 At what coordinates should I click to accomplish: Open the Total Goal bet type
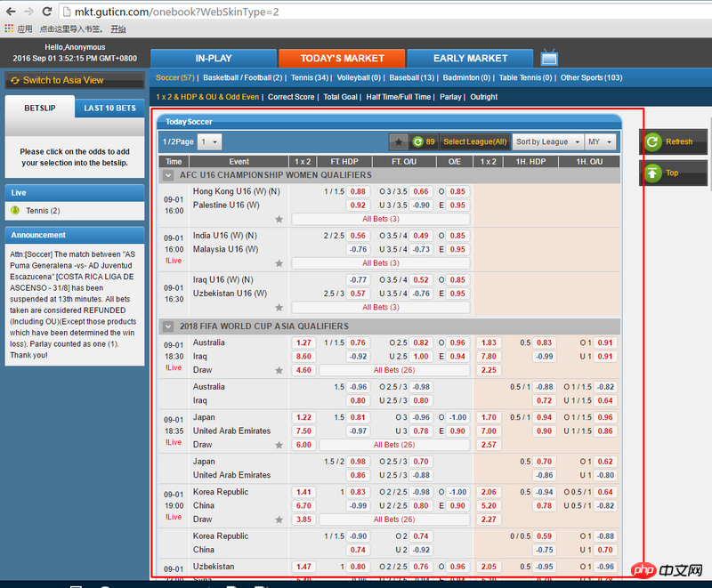tap(340, 97)
